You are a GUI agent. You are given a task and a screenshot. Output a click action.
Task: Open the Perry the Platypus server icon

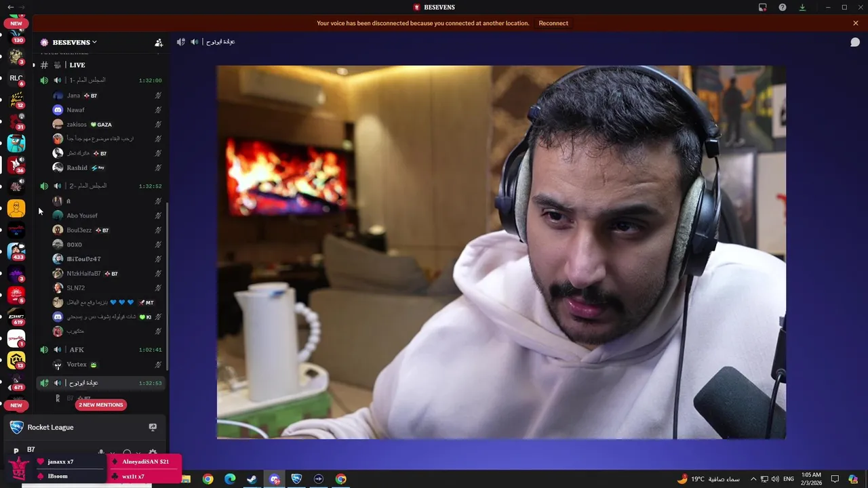coord(16,143)
